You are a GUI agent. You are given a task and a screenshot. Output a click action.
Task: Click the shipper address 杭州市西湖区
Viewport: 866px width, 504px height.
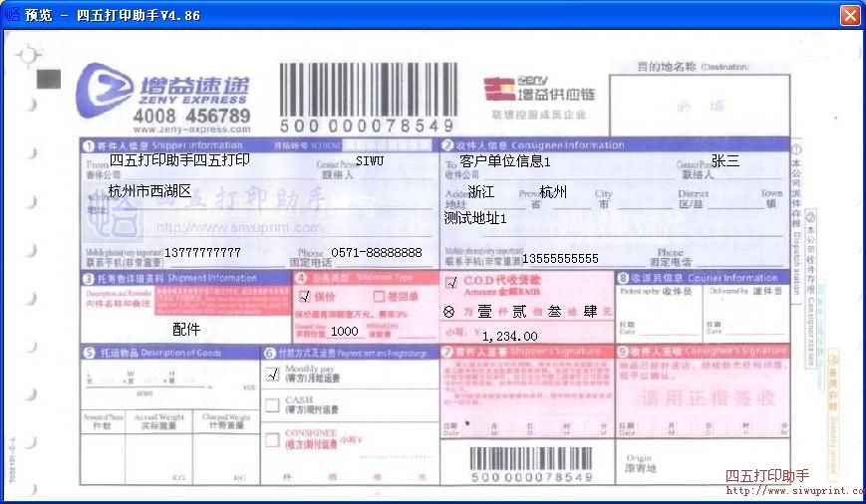149,191
